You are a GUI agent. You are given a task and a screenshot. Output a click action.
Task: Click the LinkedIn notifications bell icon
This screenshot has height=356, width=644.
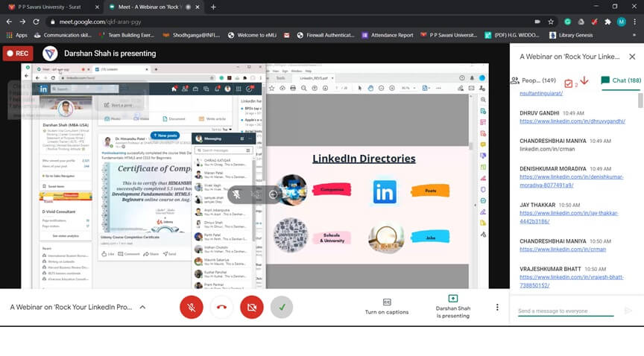(x=217, y=89)
